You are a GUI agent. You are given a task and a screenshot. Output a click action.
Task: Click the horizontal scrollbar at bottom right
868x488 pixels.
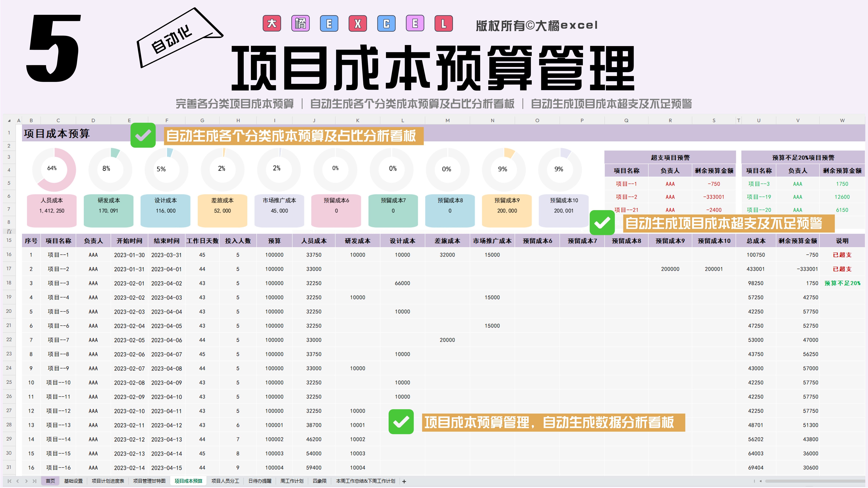click(815, 481)
